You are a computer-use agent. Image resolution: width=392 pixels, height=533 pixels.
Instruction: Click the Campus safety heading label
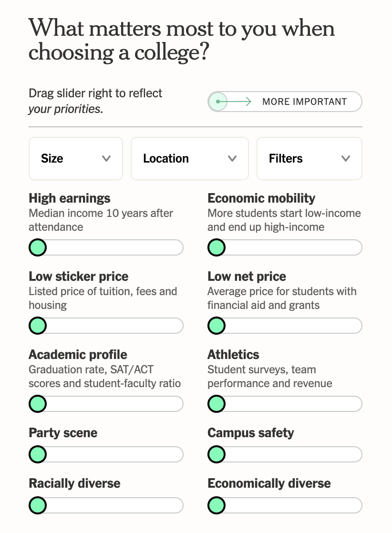251,433
